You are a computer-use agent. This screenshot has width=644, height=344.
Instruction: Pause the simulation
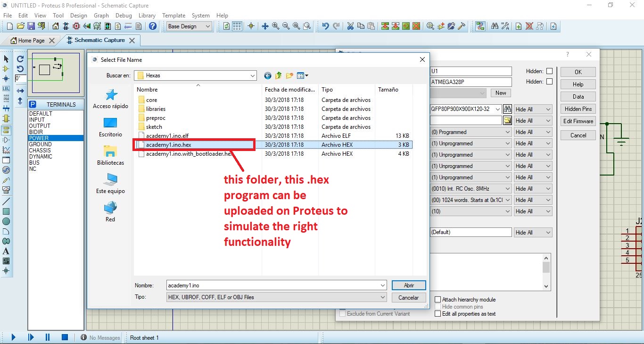(48, 337)
